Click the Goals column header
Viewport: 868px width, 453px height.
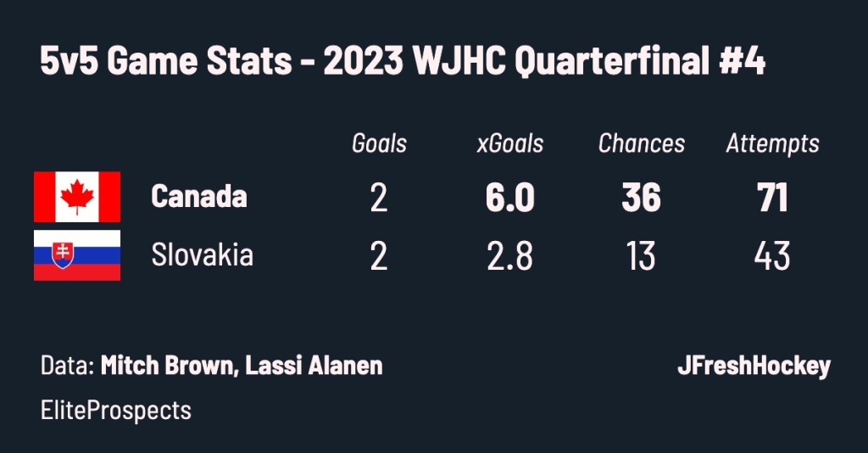(379, 143)
